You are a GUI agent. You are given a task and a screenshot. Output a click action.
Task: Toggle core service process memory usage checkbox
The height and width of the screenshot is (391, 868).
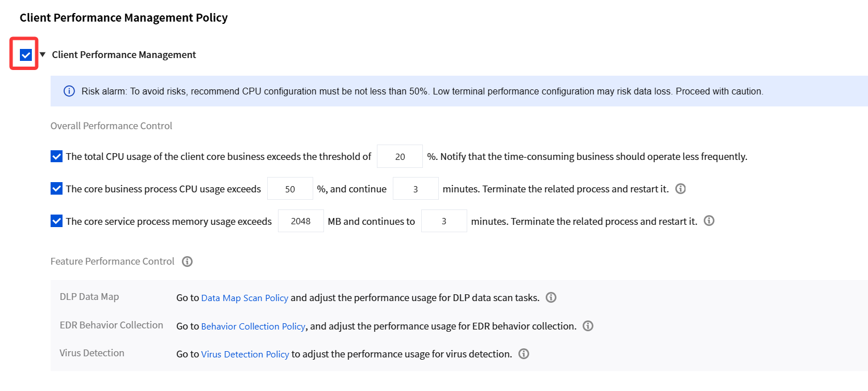click(56, 221)
